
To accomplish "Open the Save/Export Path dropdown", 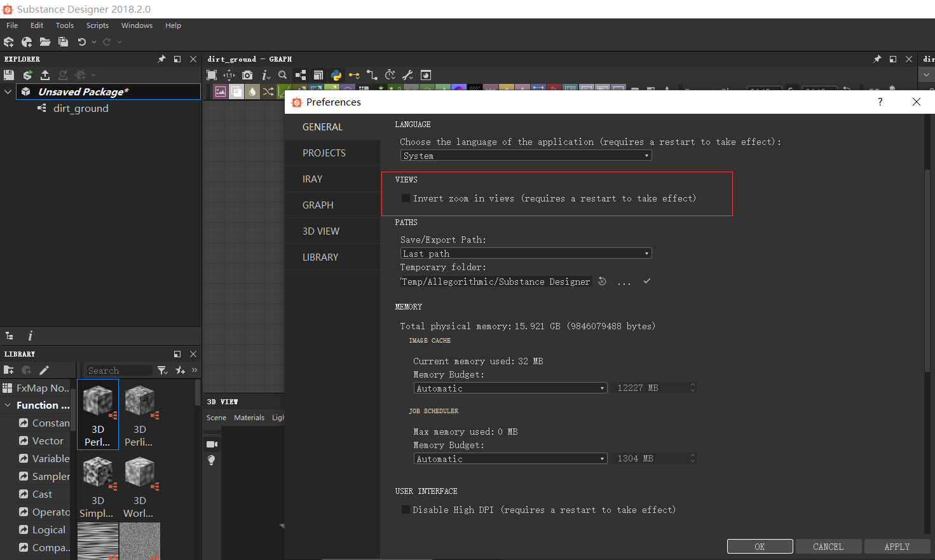I will pyautogui.click(x=526, y=254).
